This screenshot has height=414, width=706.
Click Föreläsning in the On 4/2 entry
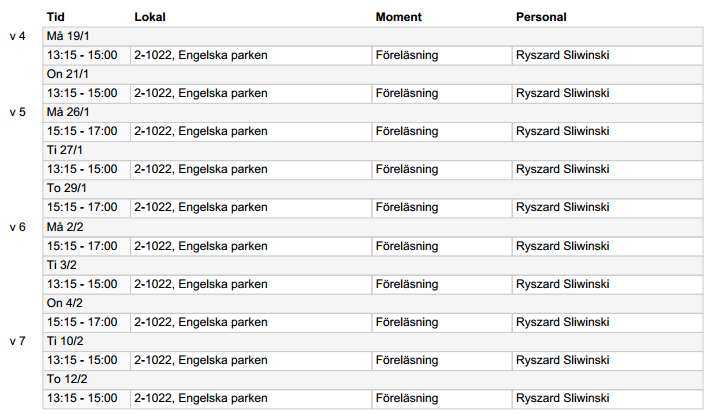407,322
